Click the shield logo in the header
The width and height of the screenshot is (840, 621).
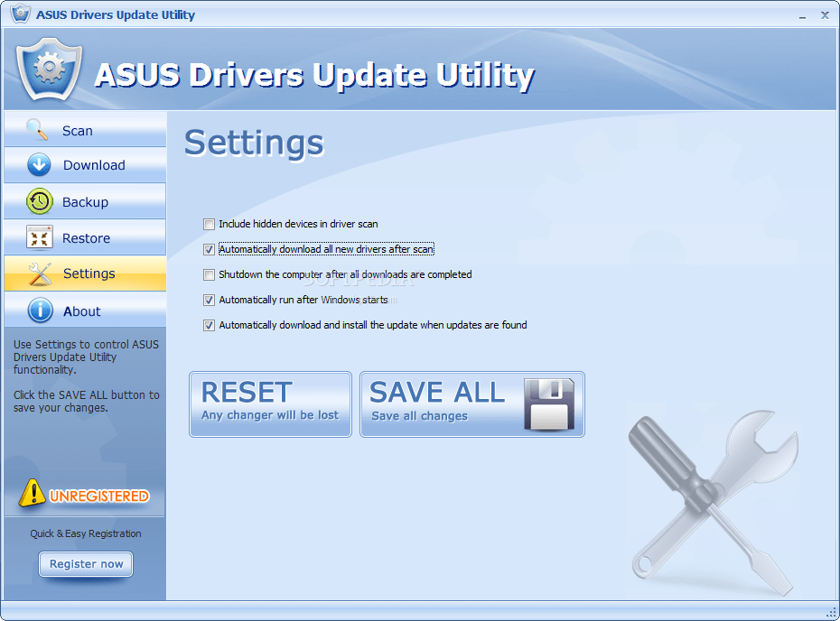point(49,70)
